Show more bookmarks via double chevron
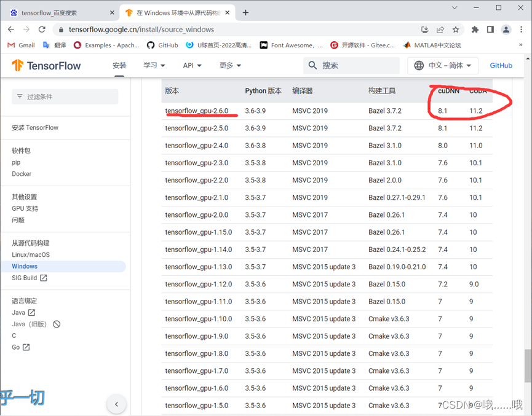This screenshot has height=416, width=532. [x=520, y=45]
